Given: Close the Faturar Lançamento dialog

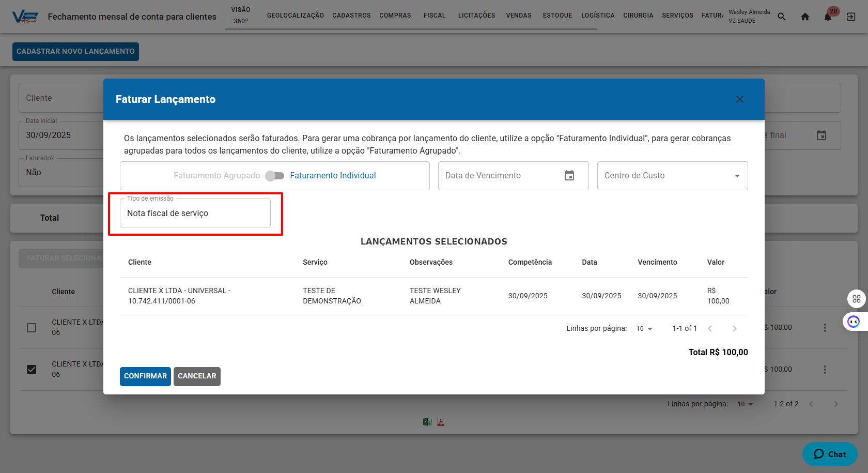Looking at the screenshot, I should tap(739, 99).
